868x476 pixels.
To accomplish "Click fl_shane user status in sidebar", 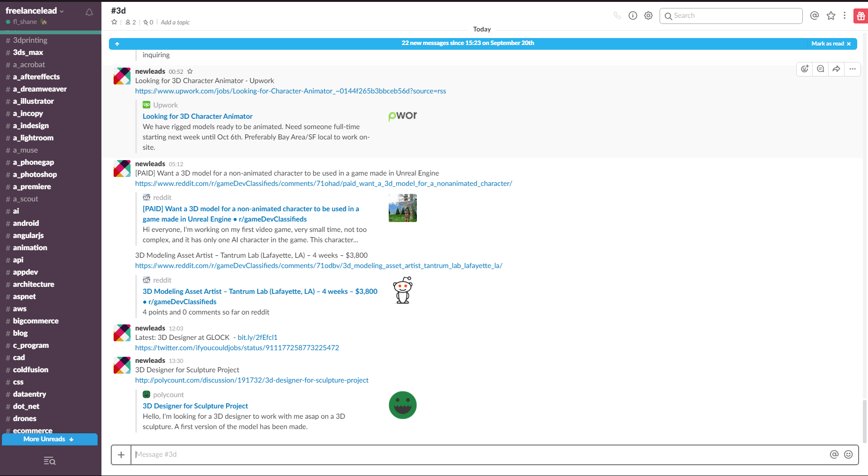I will tap(25, 22).
